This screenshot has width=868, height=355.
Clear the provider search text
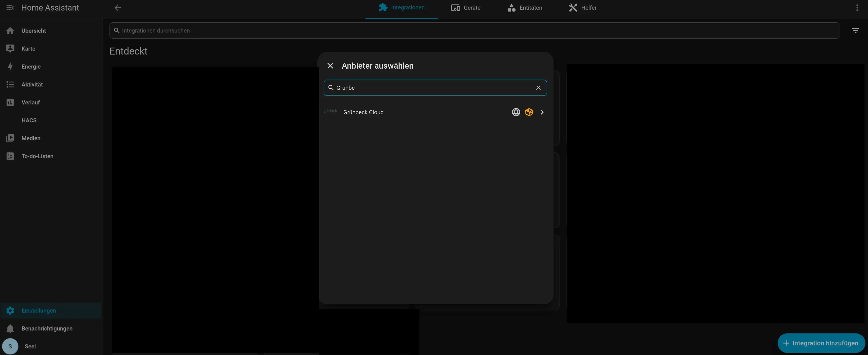tap(538, 88)
